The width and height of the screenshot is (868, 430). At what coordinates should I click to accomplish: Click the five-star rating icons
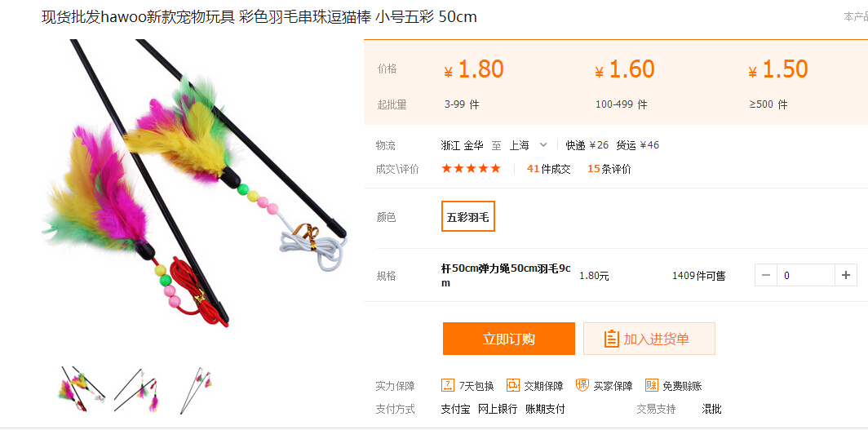(x=471, y=168)
